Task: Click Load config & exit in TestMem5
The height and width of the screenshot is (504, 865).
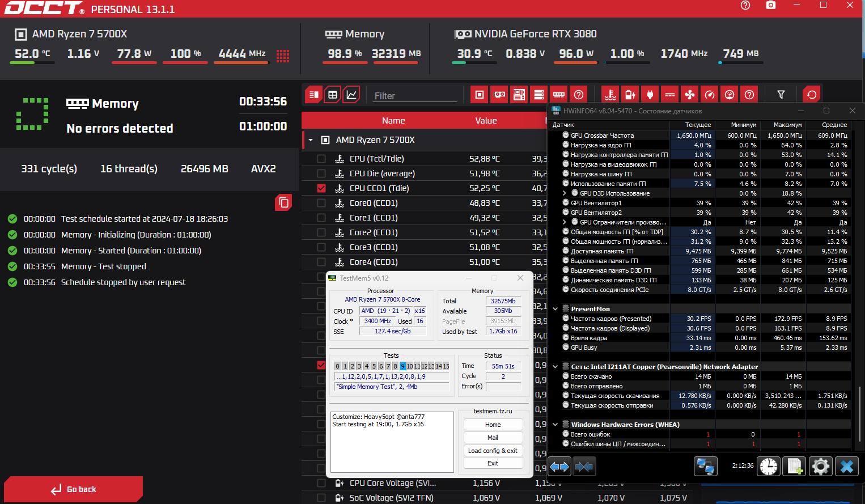Action: pyautogui.click(x=493, y=451)
